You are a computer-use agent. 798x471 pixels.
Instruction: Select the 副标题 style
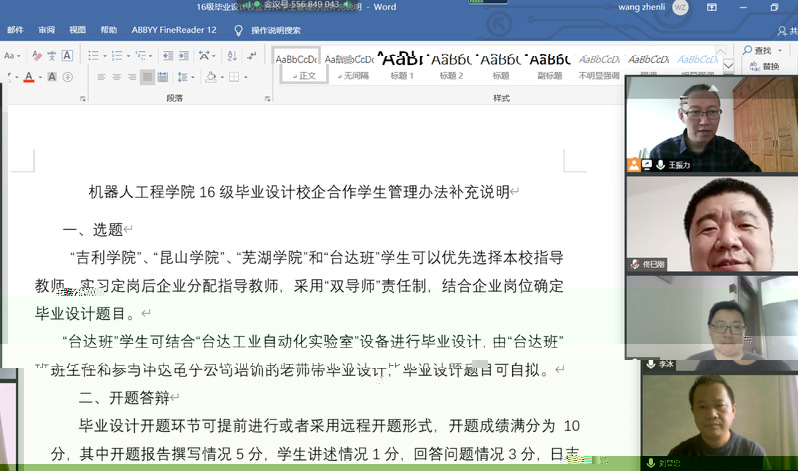[550, 66]
